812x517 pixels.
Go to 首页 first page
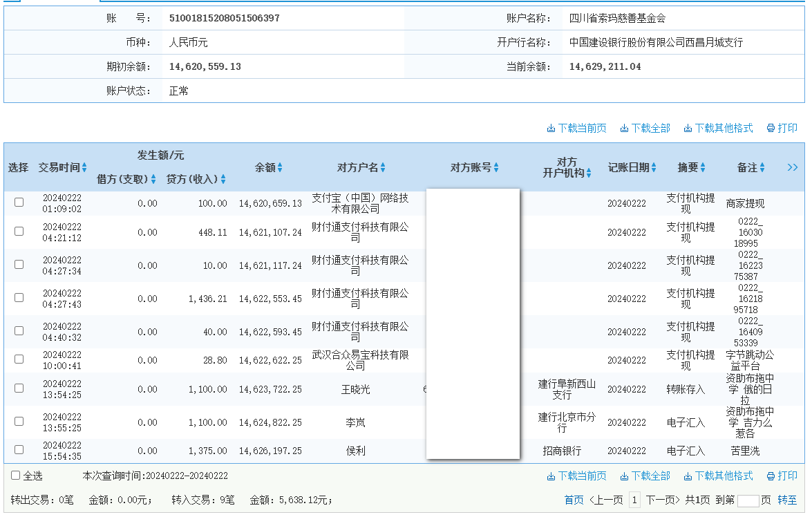(574, 500)
